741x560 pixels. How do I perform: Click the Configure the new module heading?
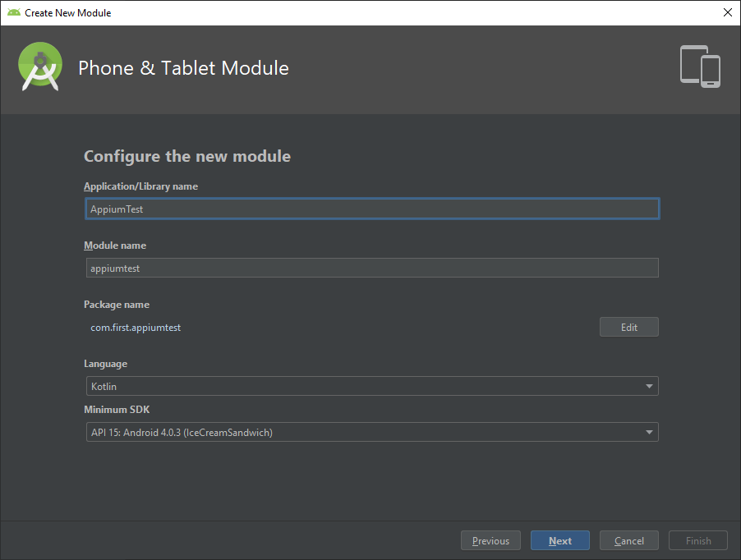point(187,156)
